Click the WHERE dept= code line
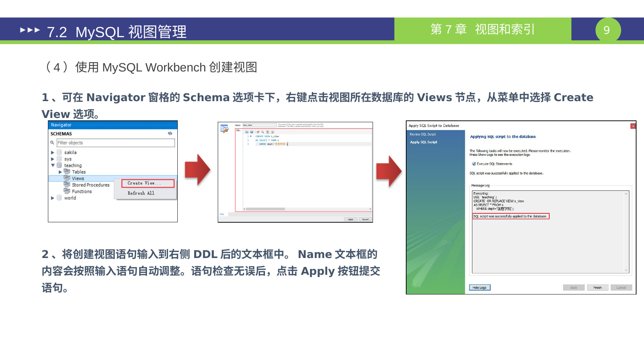 (273, 144)
